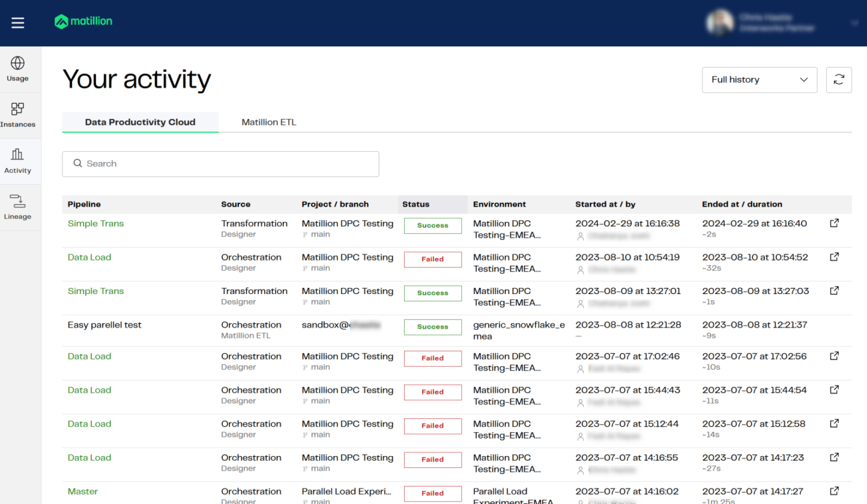The image size is (867, 504).
Task: Switch to the Matillion ETL tab
Action: coord(269,122)
